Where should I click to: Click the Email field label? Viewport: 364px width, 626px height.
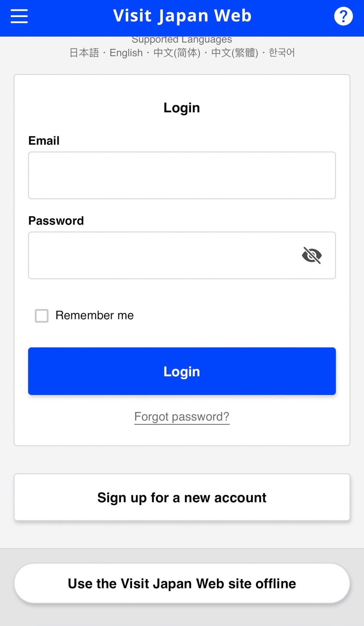(x=44, y=141)
